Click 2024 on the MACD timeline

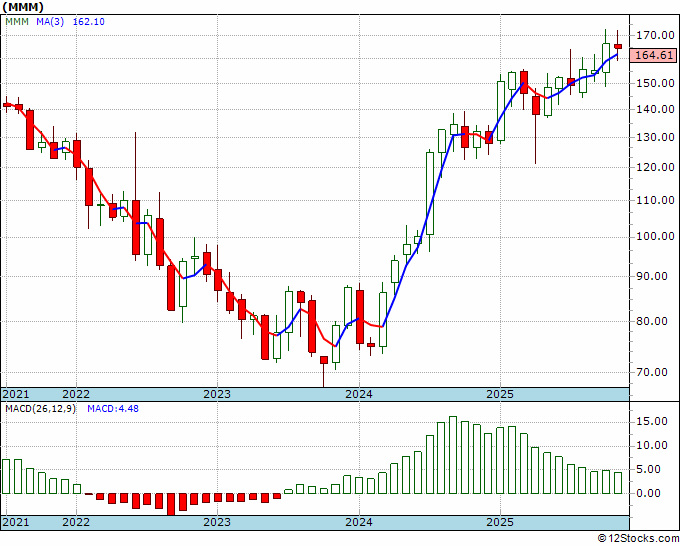pyautogui.click(x=359, y=522)
